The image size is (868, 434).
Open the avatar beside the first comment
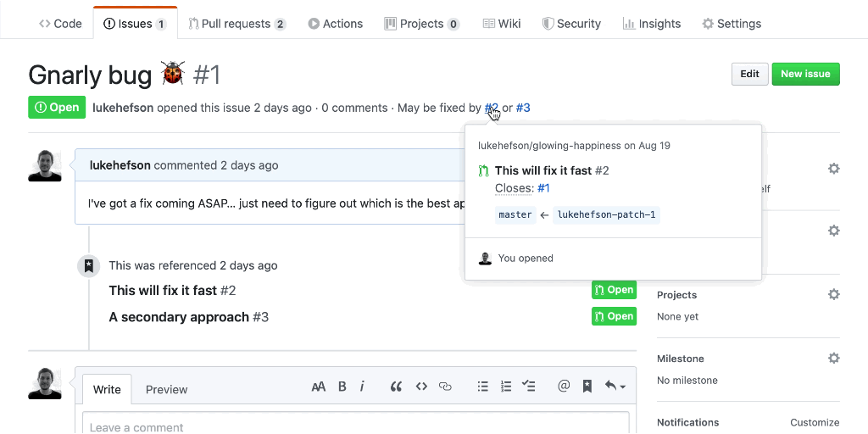45,165
